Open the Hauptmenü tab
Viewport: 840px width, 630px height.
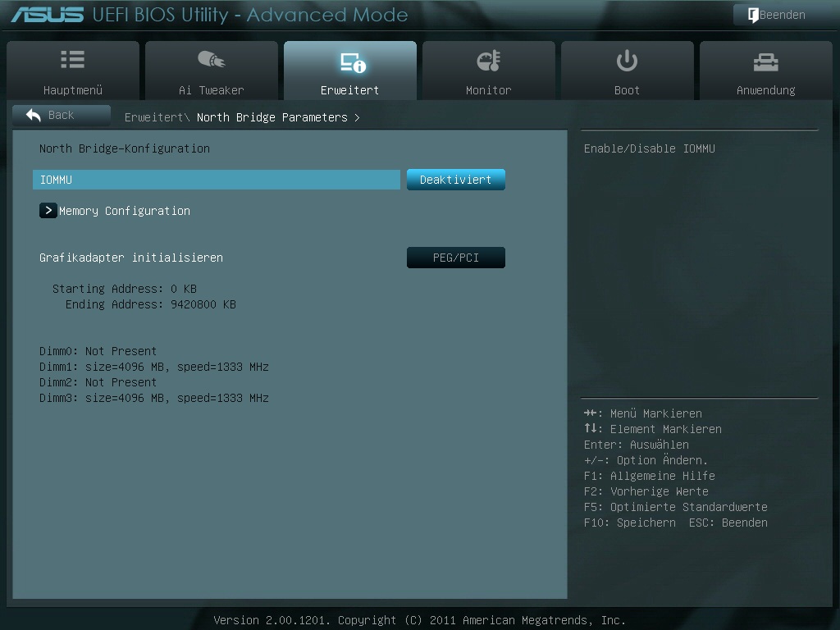click(73, 71)
